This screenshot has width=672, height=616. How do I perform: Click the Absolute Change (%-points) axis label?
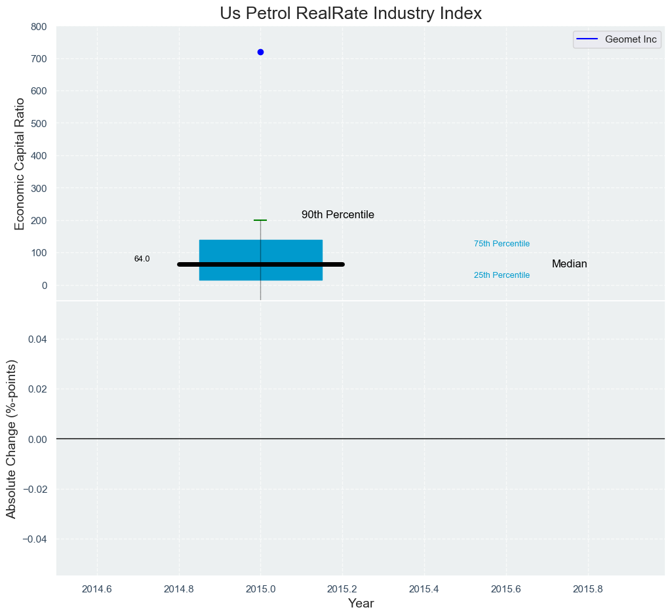coord(11,439)
